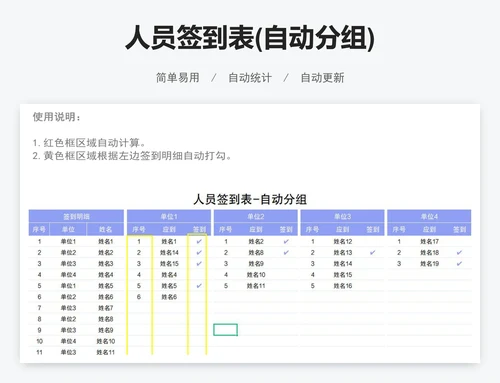Screen dimensions: 500x383
Task: Select cell 姓名11 under 单位2
Action: point(256,286)
